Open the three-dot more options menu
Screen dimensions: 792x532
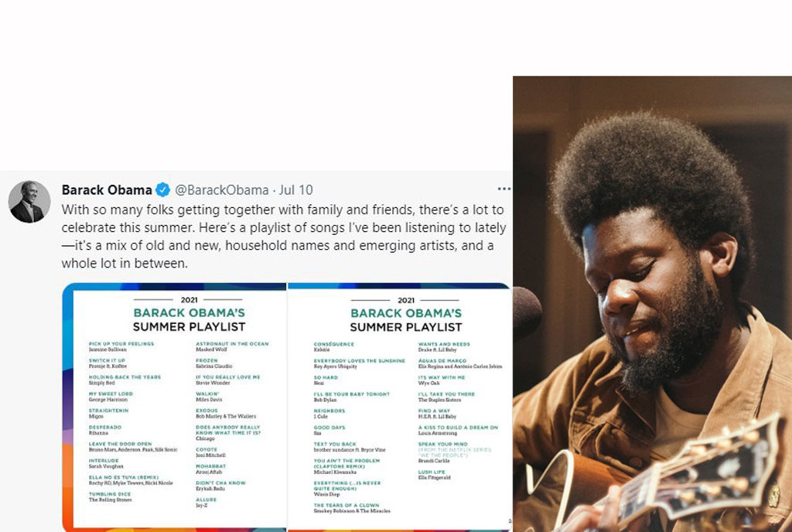coord(504,189)
